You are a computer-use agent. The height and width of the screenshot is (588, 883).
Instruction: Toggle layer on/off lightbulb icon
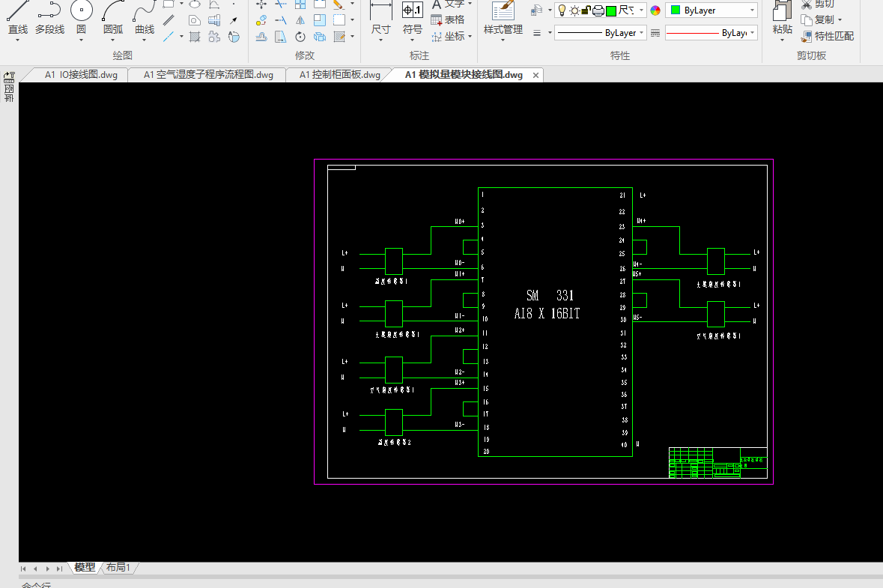point(562,10)
